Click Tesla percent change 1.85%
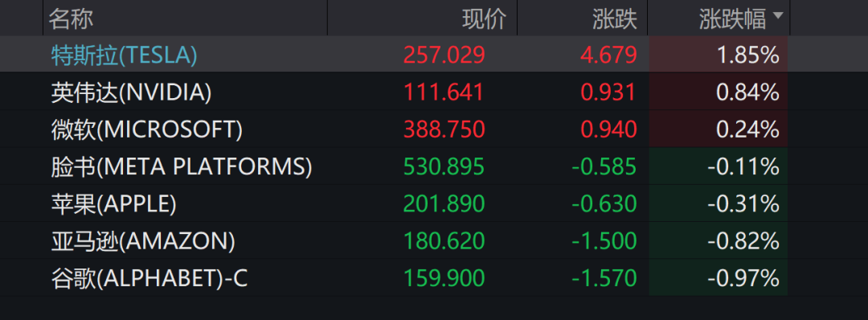Screen dimensions: 868x320 click(748, 55)
